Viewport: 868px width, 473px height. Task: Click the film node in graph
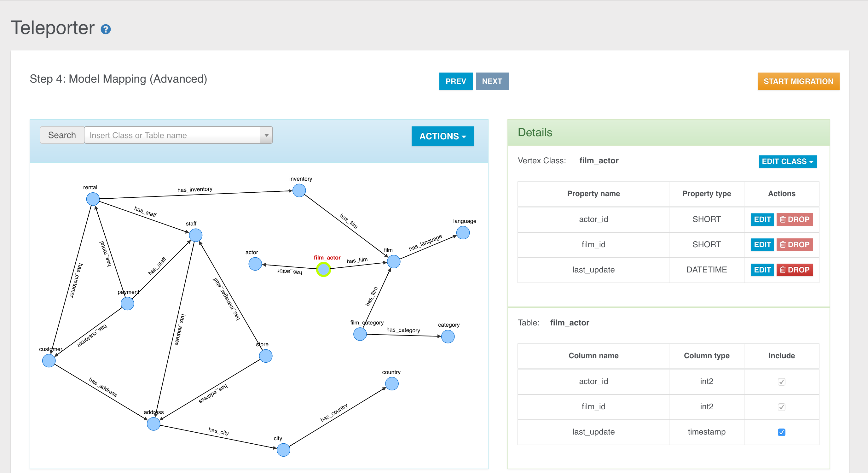392,263
